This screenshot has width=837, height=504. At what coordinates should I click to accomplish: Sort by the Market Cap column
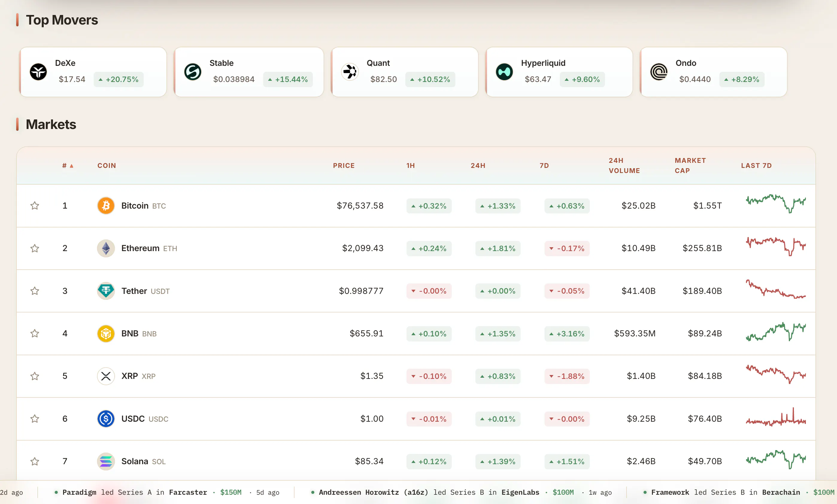point(690,166)
